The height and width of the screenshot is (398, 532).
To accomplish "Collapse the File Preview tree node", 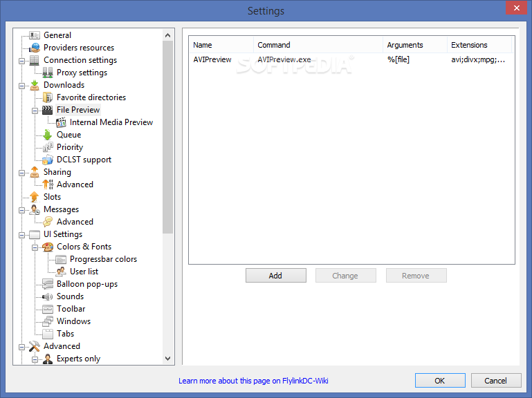I will pos(35,111).
